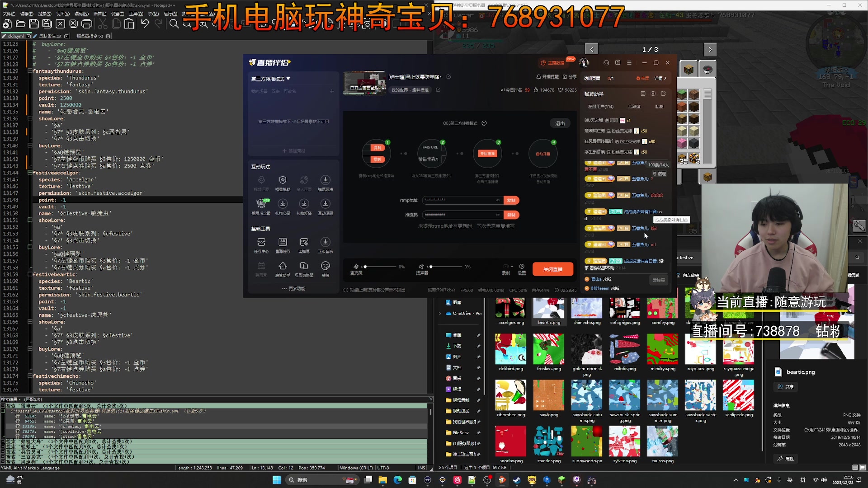Click the red 关闭直播 button
This screenshot has height=488, width=868.
(x=552, y=269)
